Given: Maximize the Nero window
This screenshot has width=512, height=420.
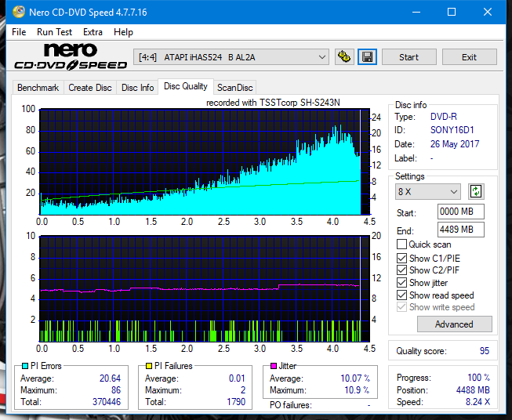Looking at the screenshot, I should tap(452, 12).
